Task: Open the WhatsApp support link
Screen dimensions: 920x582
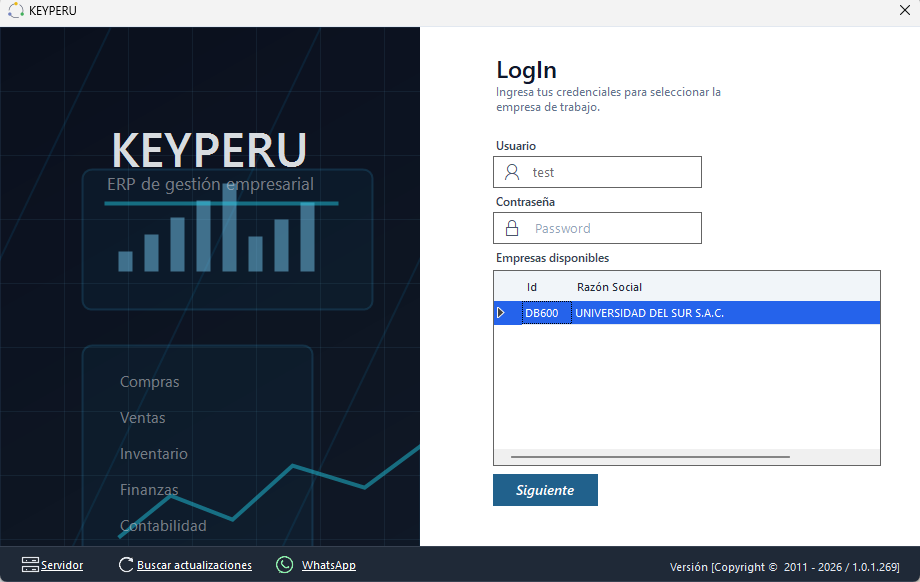Action: [329, 565]
